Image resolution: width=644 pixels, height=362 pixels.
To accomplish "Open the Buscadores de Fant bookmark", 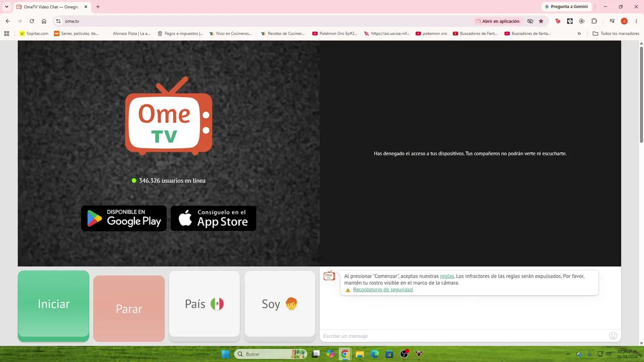I will click(x=475, y=34).
